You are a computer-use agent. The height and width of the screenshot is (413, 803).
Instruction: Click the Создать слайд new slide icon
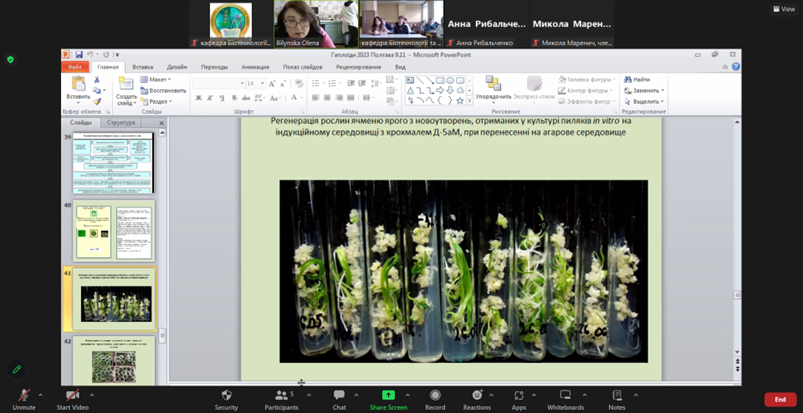pos(125,84)
